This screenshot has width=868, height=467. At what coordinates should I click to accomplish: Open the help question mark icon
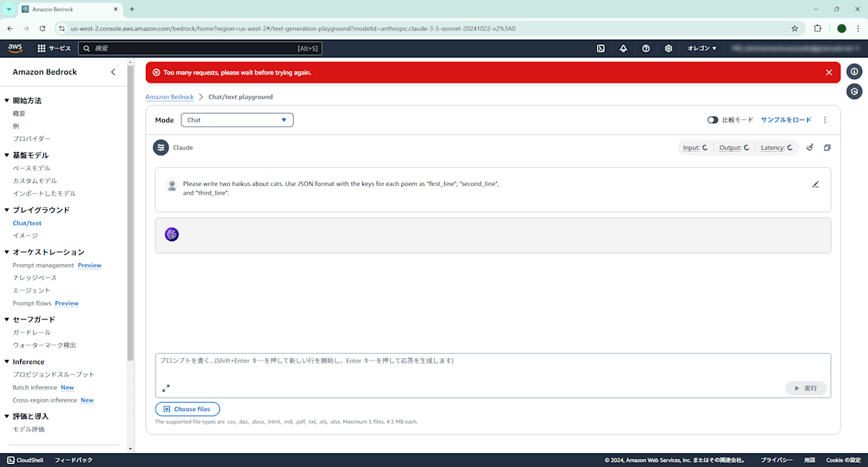tap(646, 49)
